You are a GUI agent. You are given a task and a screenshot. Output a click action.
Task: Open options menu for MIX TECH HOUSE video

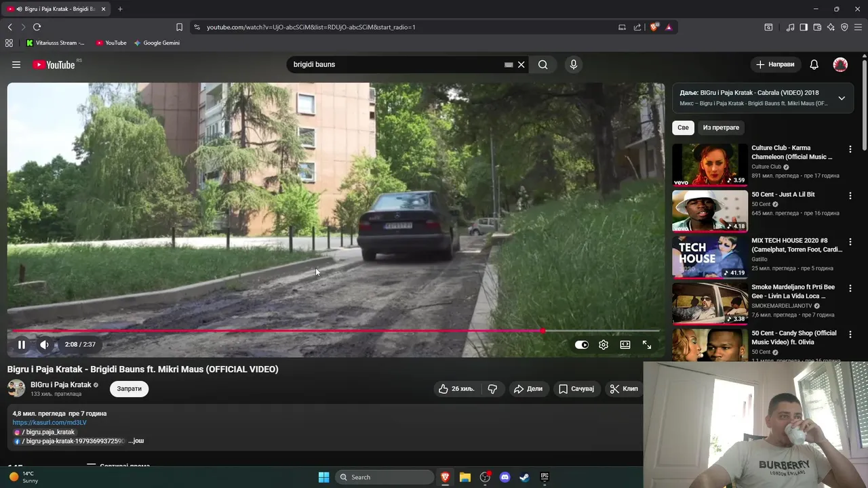click(x=850, y=242)
